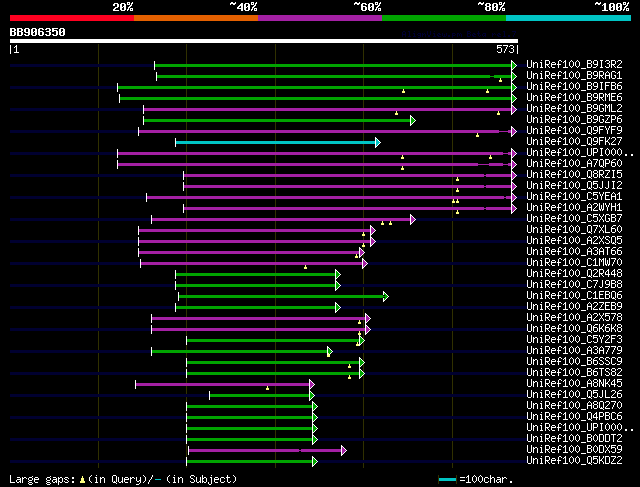640x487 pixels.
Task: Click the 573 query end position label
Action: 505,49
